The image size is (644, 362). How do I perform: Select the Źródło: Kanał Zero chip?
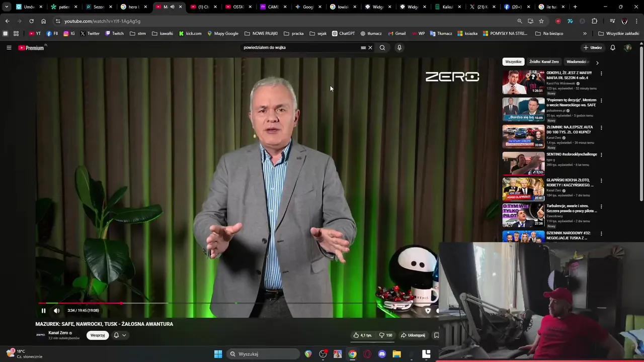click(544, 62)
